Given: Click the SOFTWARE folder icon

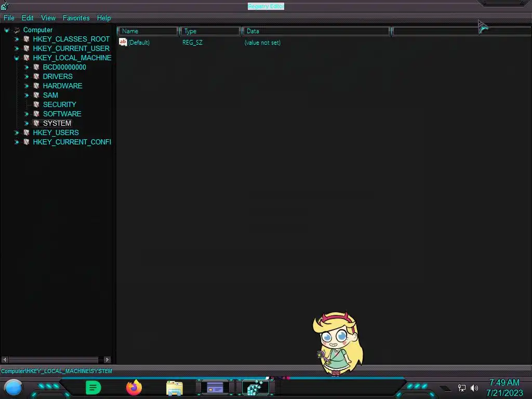Looking at the screenshot, I should click(x=36, y=114).
